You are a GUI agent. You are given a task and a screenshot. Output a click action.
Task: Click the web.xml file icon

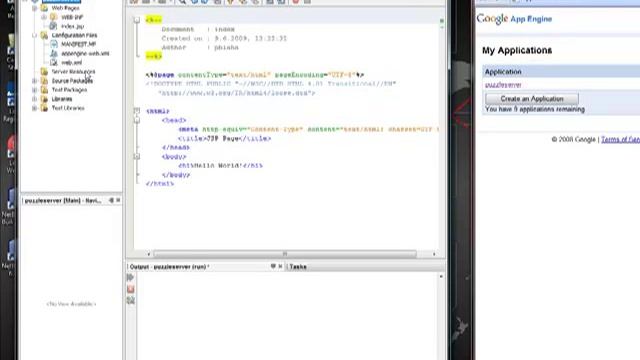point(54,62)
